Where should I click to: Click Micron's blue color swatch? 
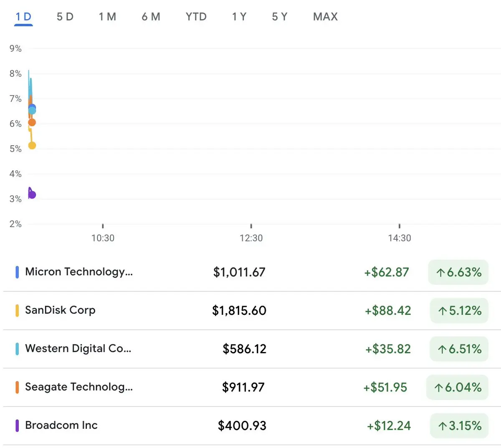pyautogui.click(x=17, y=272)
